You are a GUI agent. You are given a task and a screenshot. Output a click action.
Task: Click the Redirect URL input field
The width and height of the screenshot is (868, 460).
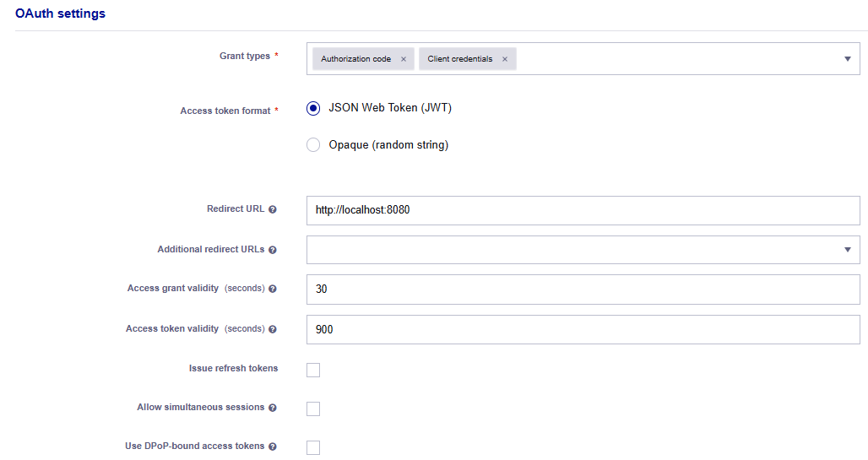point(583,210)
